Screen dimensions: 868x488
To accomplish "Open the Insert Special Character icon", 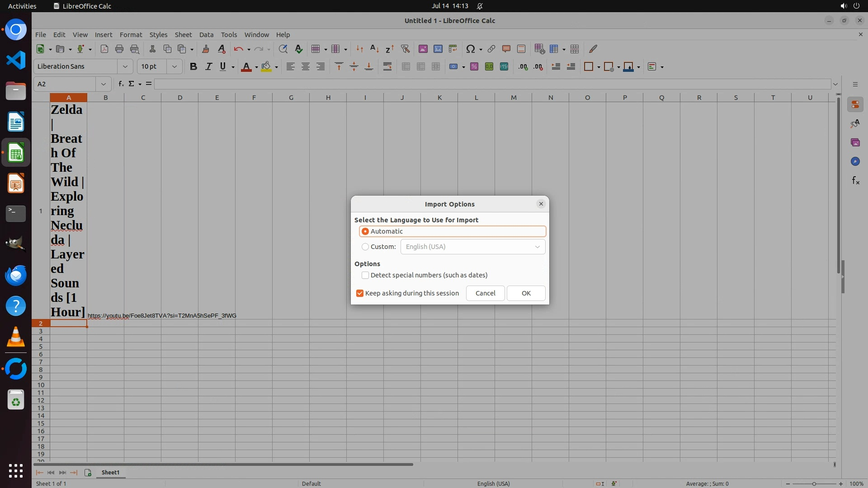I will pyautogui.click(x=471, y=49).
